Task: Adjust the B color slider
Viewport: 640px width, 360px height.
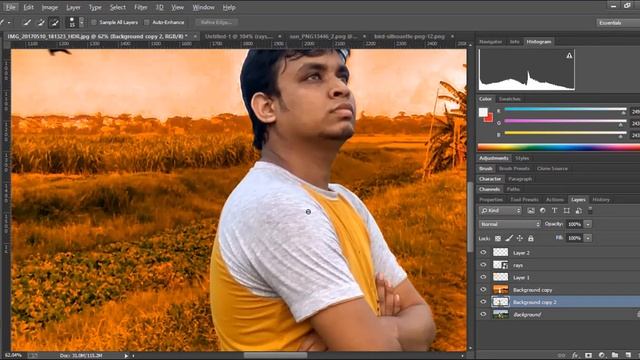Action: (x=565, y=133)
